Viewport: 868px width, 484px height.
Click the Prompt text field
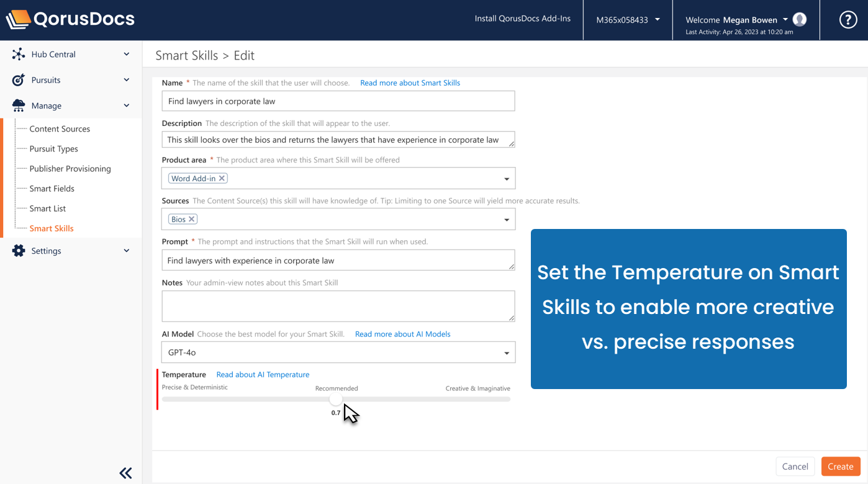coord(338,261)
